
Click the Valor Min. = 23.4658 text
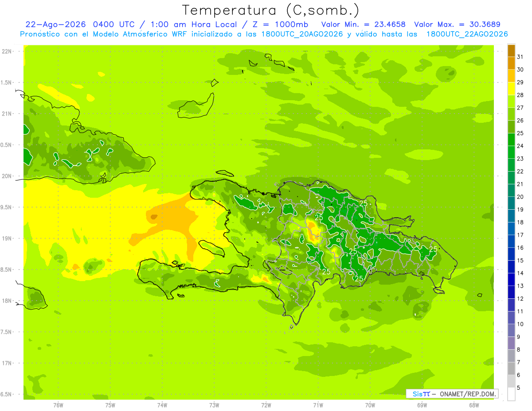click(x=363, y=24)
